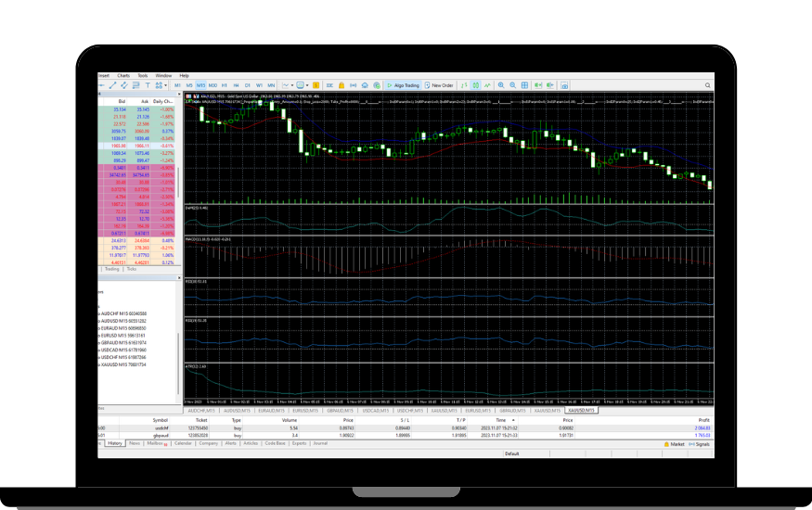812x510 pixels.
Task: Select the Fibonacci retracement tool
Action: pos(135,85)
